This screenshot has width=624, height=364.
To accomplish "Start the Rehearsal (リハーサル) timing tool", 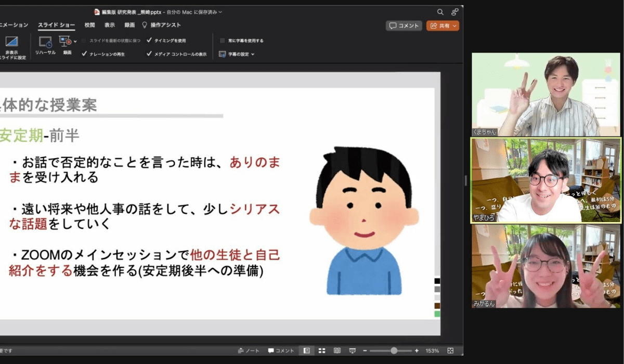I will click(45, 43).
